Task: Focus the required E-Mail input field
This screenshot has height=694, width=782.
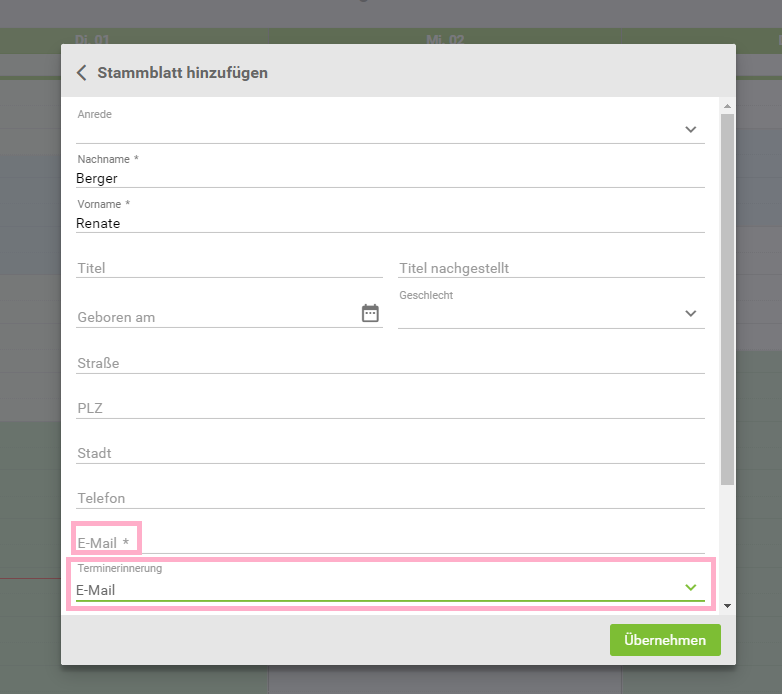Action: pos(390,543)
